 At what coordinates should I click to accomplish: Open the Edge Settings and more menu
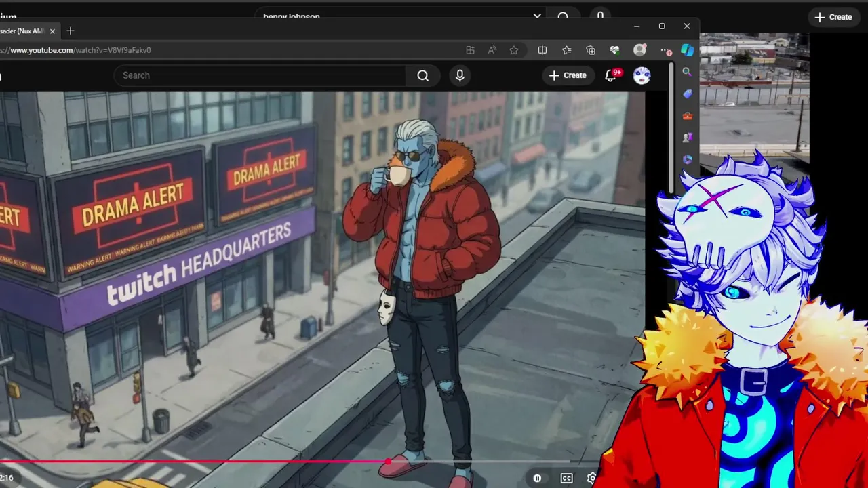(x=666, y=50)
